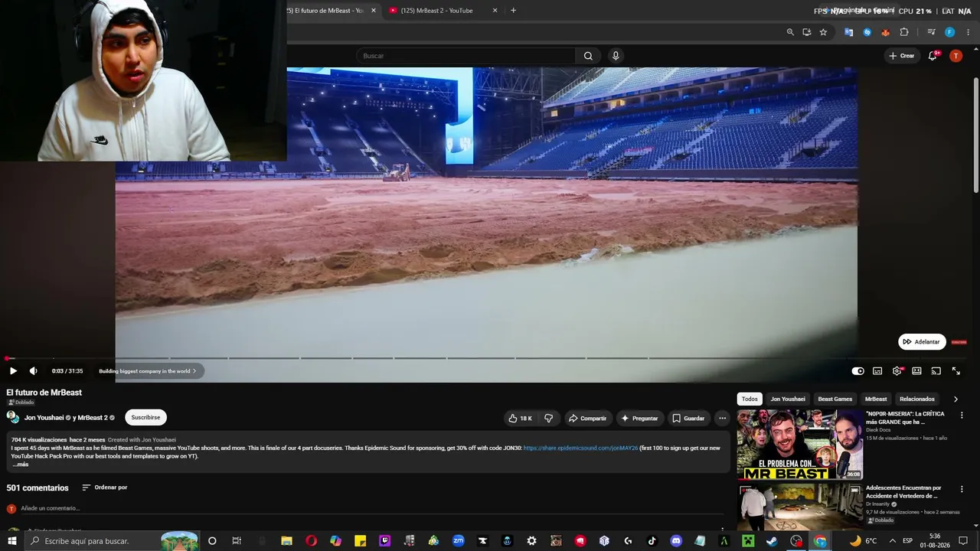
Task: Open Steam from the taskbar
Action: pos(772,541)
